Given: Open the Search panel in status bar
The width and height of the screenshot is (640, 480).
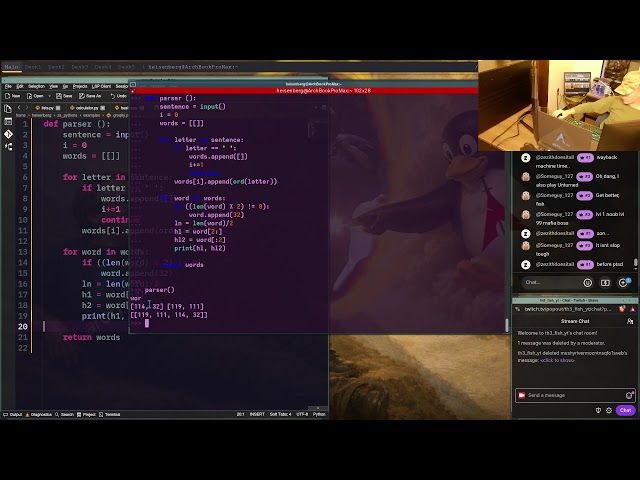Looking at the screenshot, I should (64, 414).
